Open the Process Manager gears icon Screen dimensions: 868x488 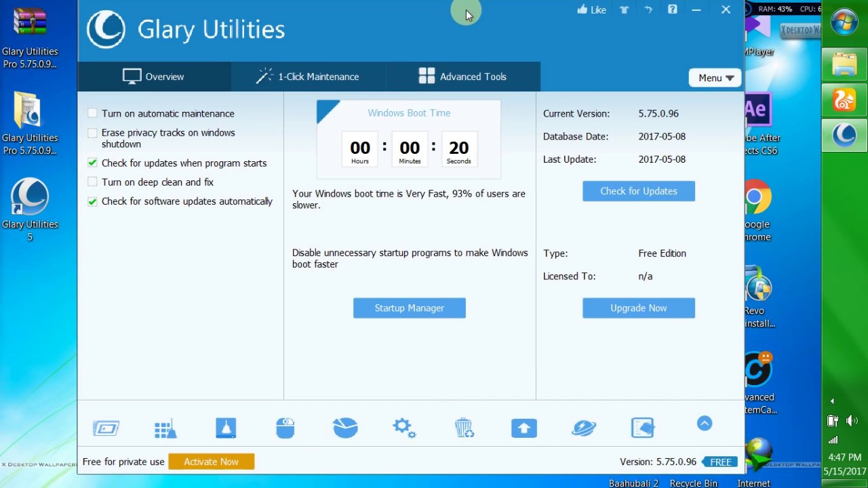(404, 428)
